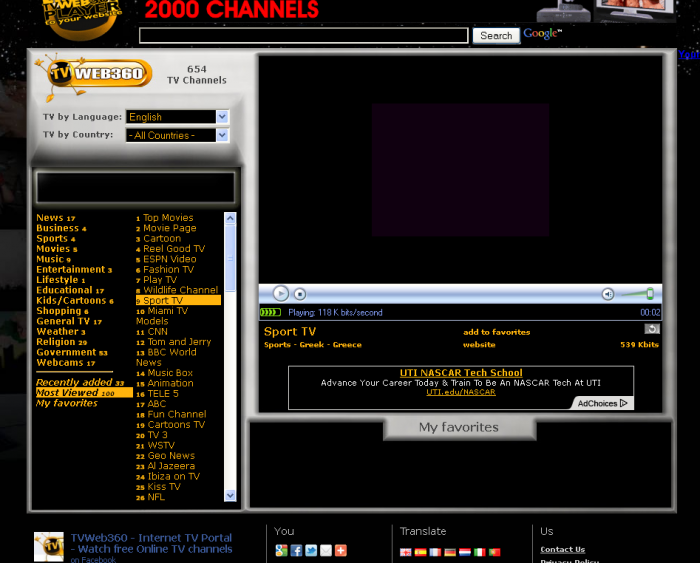700x563 pixels.
Task: Open the TV by Language dropdown
Action: 178,117
